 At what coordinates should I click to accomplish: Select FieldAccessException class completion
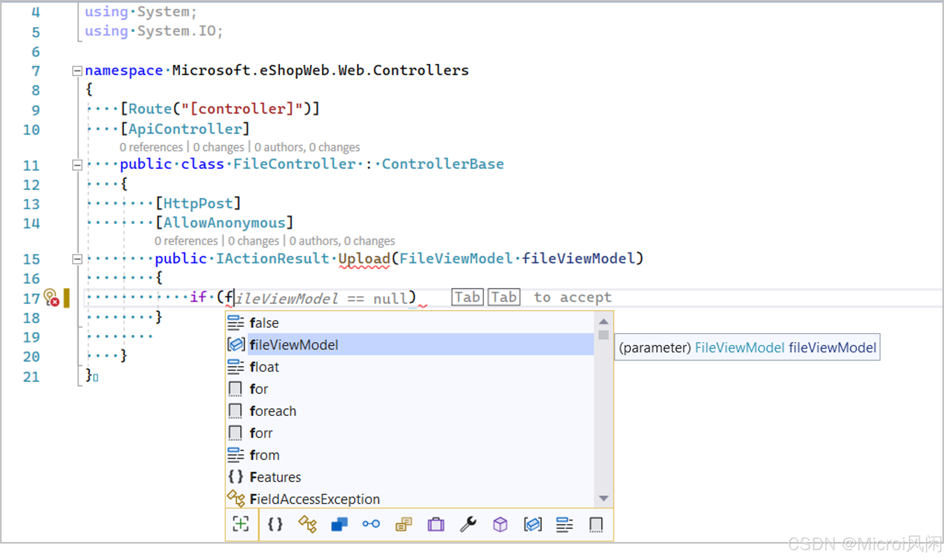click(410, 499)
